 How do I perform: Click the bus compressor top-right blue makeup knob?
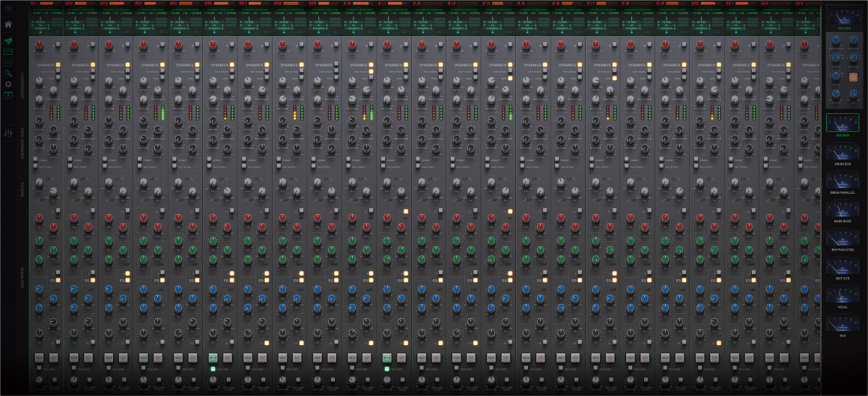click(x=852, y=40)
